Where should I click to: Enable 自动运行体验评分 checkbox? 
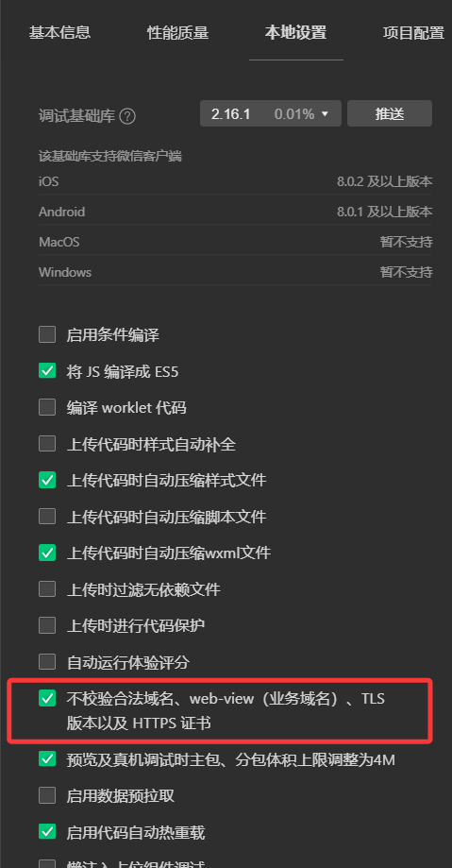(x=47, y=661)
